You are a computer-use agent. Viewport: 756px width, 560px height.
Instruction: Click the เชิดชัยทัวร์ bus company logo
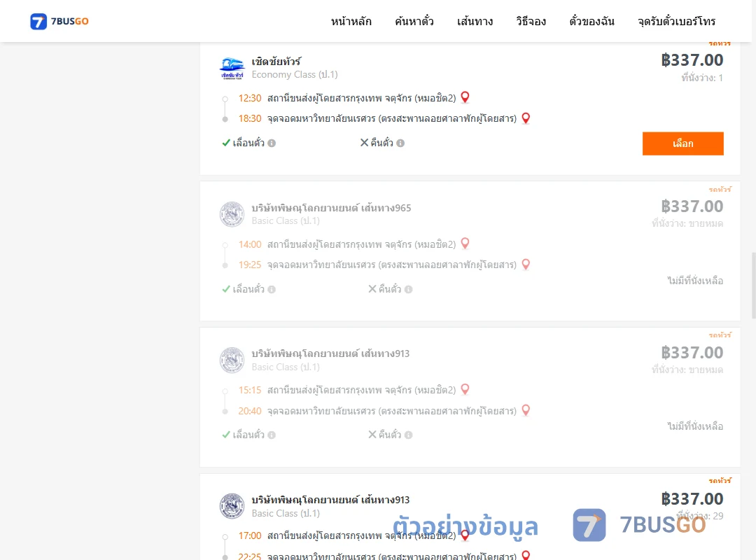coord(232,68)
